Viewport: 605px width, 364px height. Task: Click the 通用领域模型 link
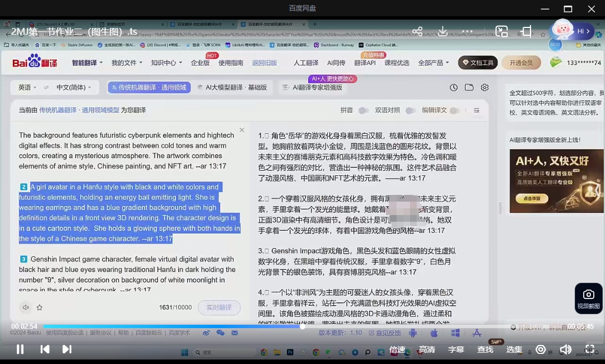(x=100, y=110)
